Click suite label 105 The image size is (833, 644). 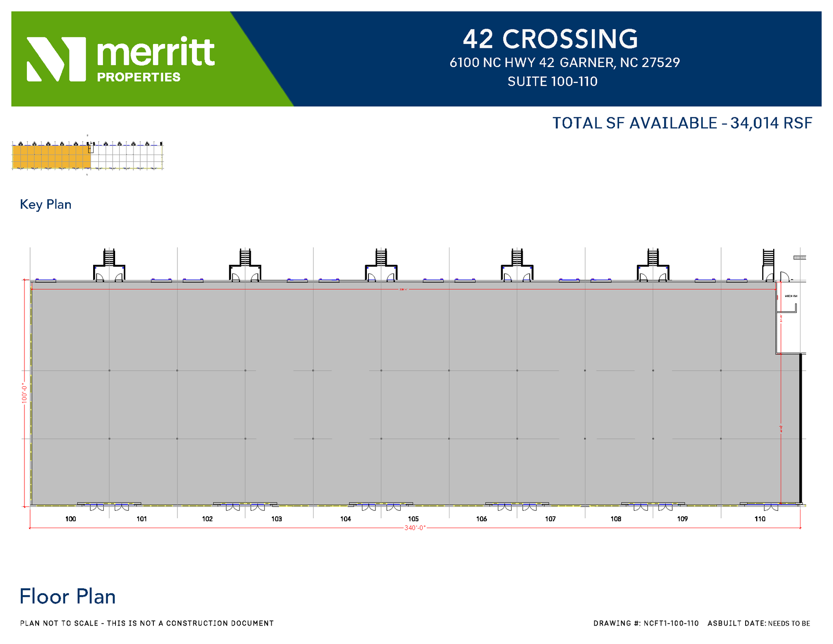[x=413, y=519]
